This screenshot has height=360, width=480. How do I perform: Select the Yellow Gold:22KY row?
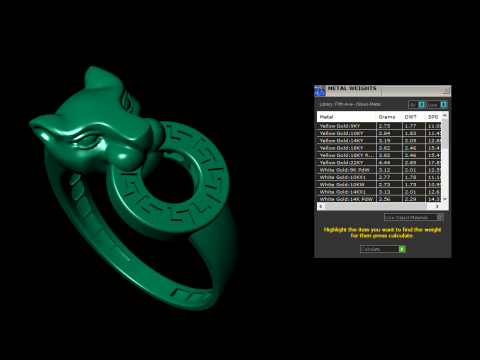click(x=379, y=162)
